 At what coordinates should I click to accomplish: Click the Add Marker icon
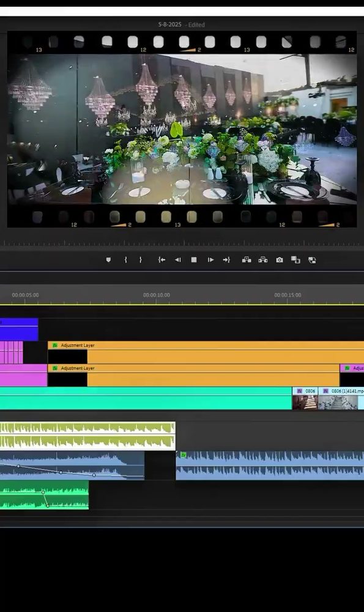108,259
